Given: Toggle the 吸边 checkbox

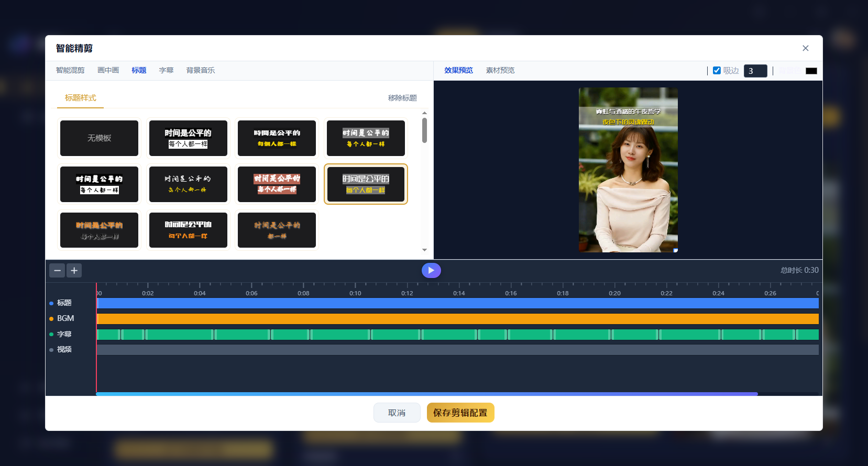Looking at the screenshot, I should coord(717,71).
